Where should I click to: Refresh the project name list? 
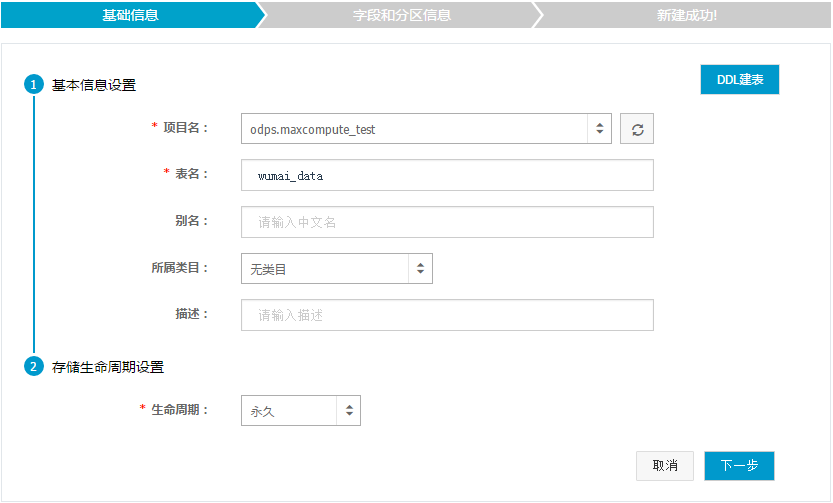(x=636, y=129)
